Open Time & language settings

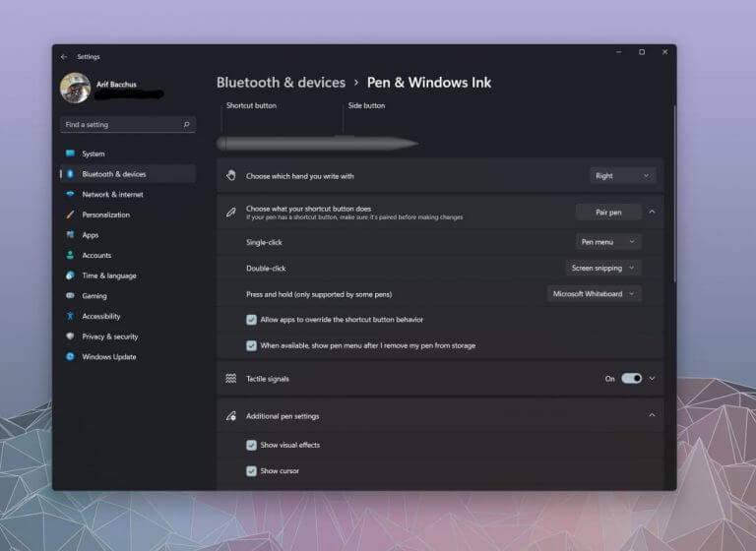click(128, 275)
